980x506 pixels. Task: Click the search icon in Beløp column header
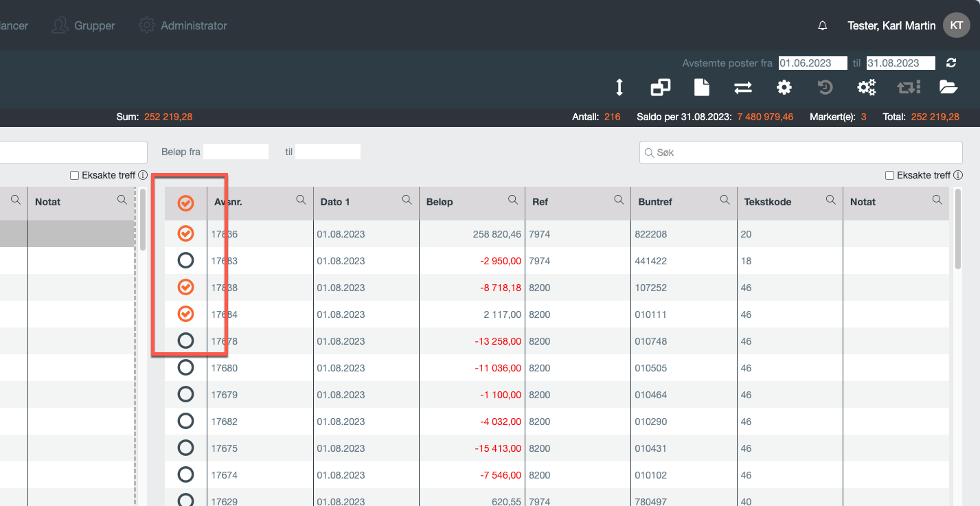(x=513, y=200)
